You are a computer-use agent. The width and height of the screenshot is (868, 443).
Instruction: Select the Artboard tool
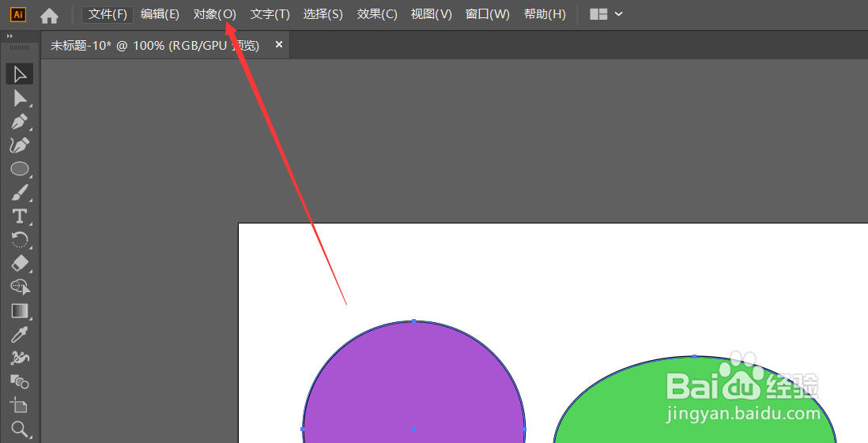(20, 405)
